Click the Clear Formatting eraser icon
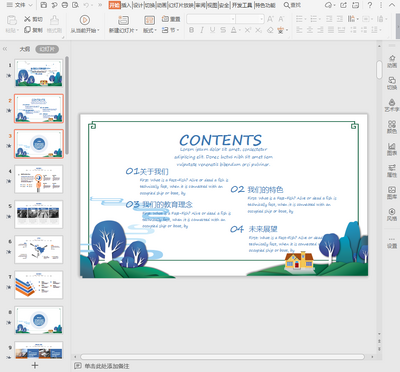The width and height of the screenshot is (400, 372). point(270,30)
